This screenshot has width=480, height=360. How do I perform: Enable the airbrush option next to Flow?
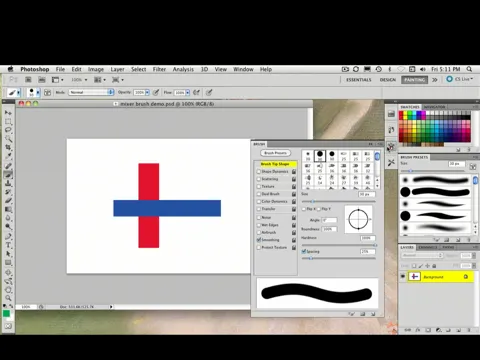tap(197, 92)
